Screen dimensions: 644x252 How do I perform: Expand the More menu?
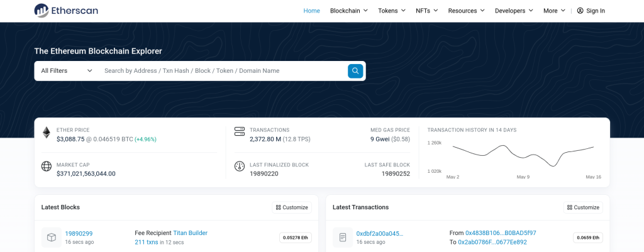[x=554, y=11]
